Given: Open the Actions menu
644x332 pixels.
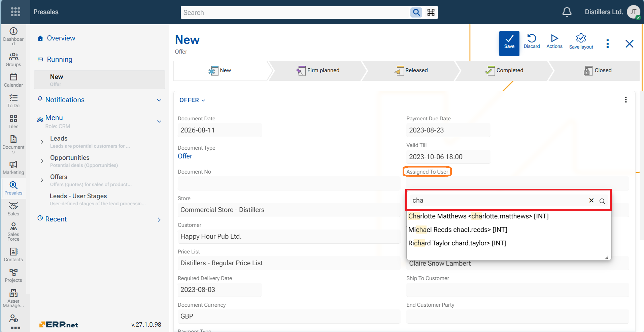Looking at the screenshot, I should 554,41.
